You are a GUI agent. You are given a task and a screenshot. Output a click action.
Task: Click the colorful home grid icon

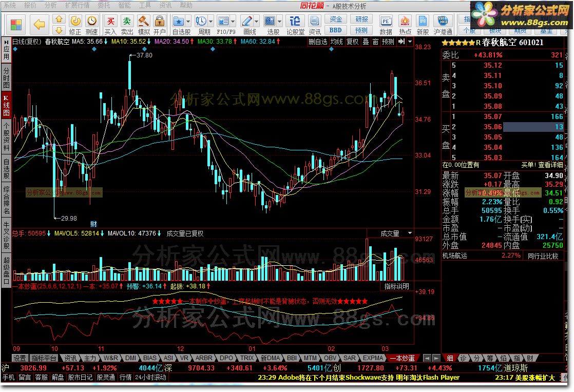click(x=16, y=25)
